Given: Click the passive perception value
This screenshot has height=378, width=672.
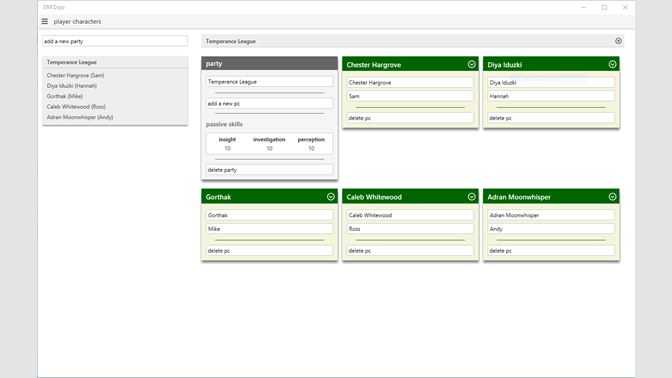Looking at the screenshot, I should coord(311,148).
